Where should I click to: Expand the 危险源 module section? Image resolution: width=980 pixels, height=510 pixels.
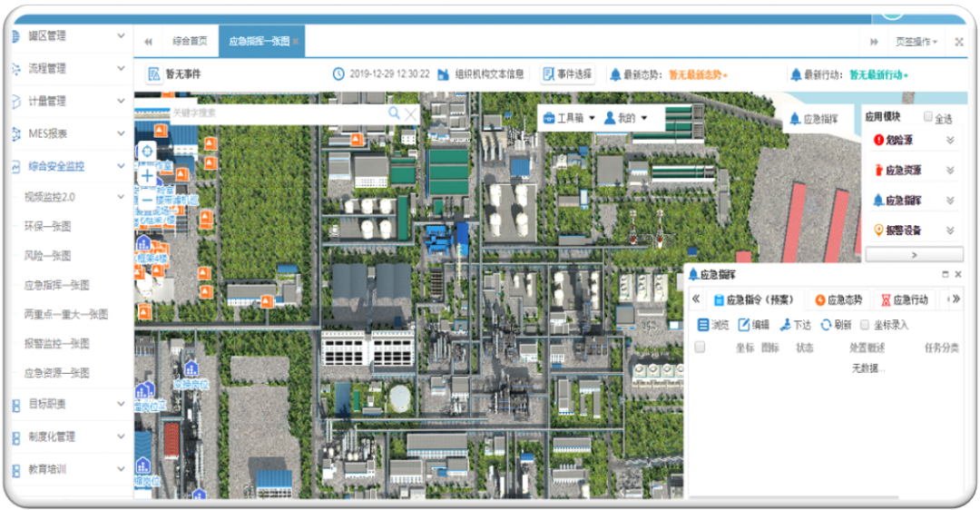tap(950, 140)
